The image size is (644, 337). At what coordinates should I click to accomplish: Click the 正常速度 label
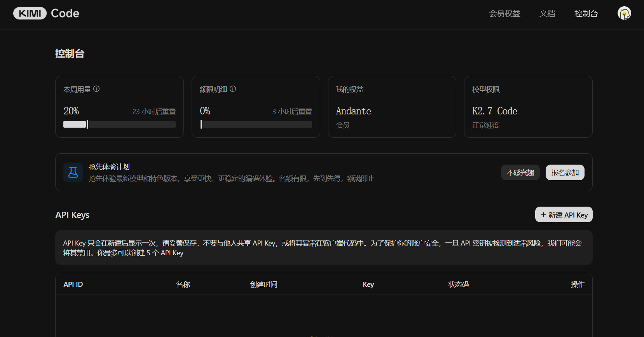(486, 125)
